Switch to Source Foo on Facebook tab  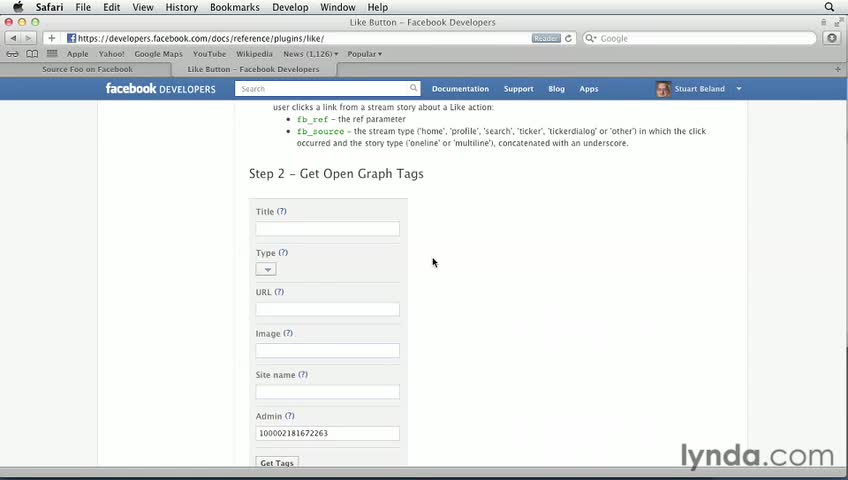(87, 69)
